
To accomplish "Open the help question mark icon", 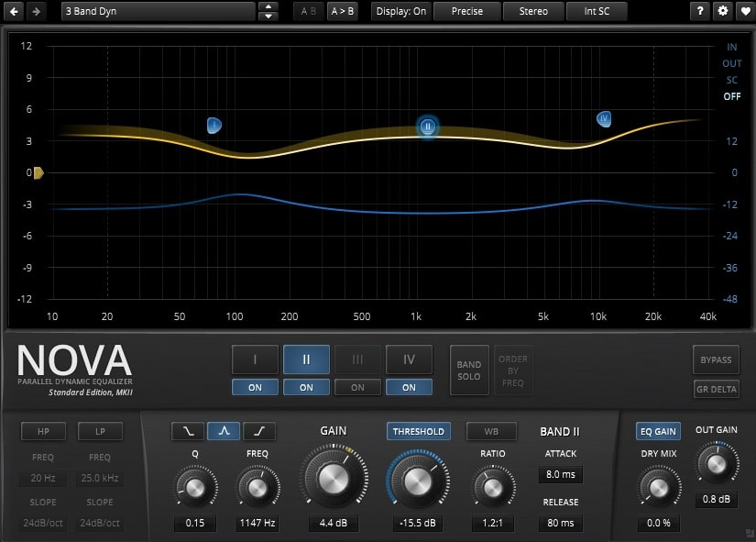I will tap(701, 11).
